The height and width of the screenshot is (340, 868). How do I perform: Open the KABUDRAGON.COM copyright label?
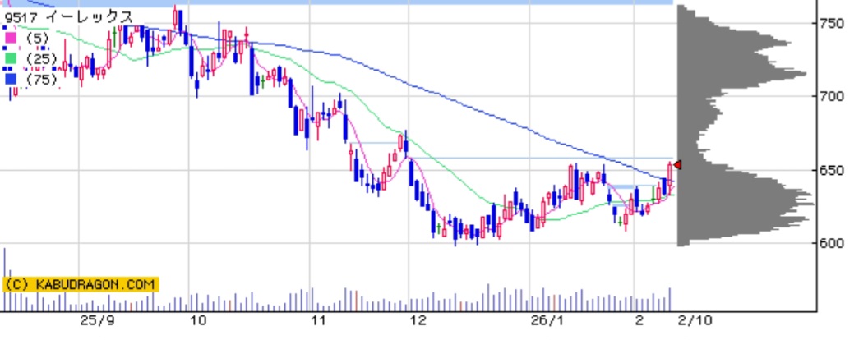pyautogui.click(x=79, y=284)
